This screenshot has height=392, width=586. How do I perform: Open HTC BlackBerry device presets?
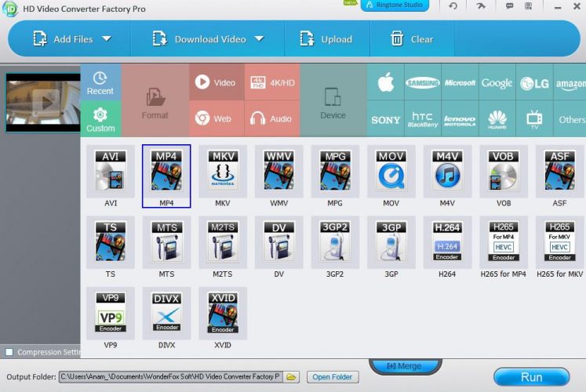click(423, 118)
